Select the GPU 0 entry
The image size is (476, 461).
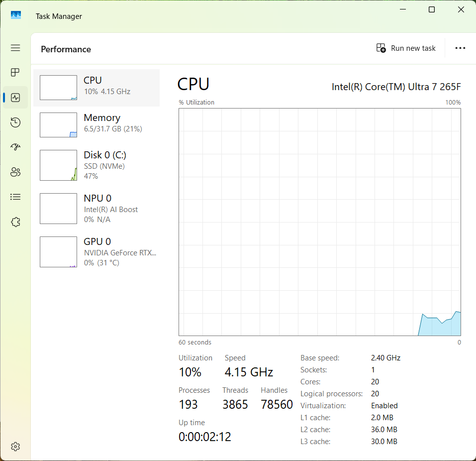tap(96, 252)
